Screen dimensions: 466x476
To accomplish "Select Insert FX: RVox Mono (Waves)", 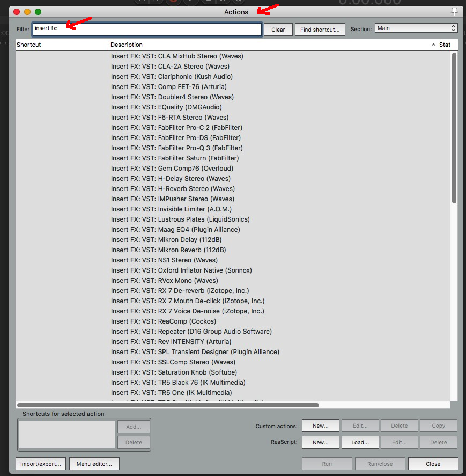I will pos(165,281).
